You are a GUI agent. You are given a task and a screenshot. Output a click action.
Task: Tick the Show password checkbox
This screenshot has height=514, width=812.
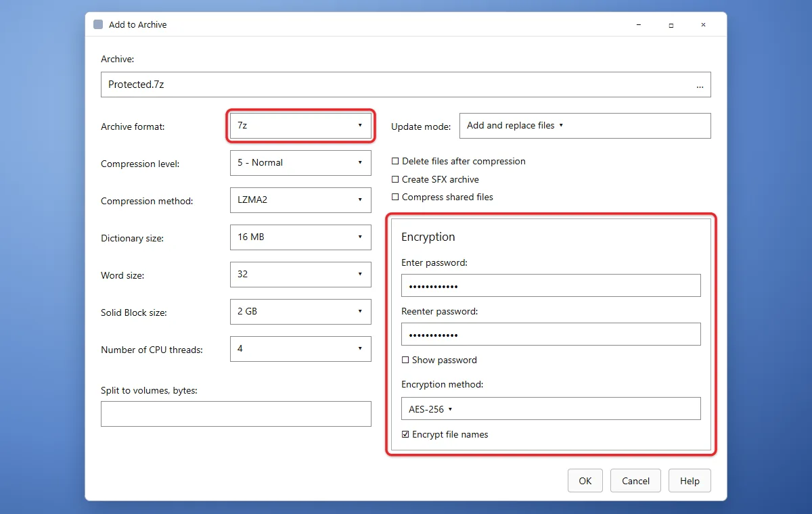pyautogui.click(x=405, y=360)
